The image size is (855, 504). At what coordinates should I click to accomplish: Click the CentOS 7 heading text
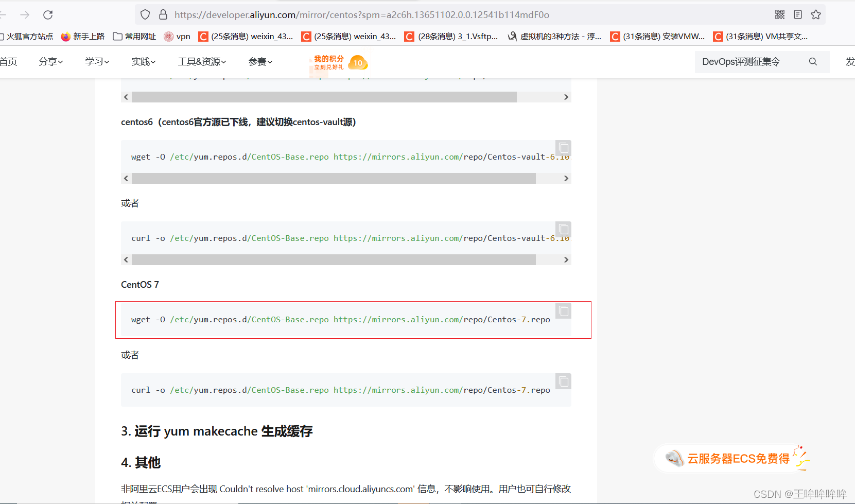point(140,285)
